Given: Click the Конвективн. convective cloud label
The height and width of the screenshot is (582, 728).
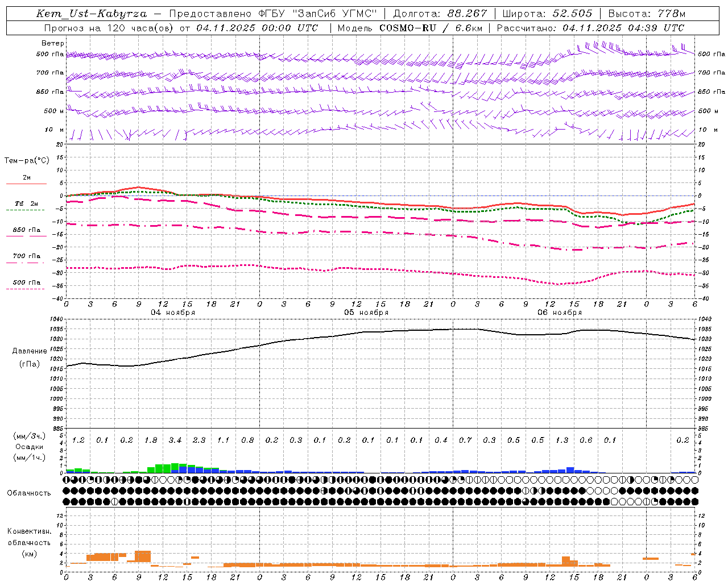Looking at the screenshot, I should pyautogui.click(x=29, y=531).
